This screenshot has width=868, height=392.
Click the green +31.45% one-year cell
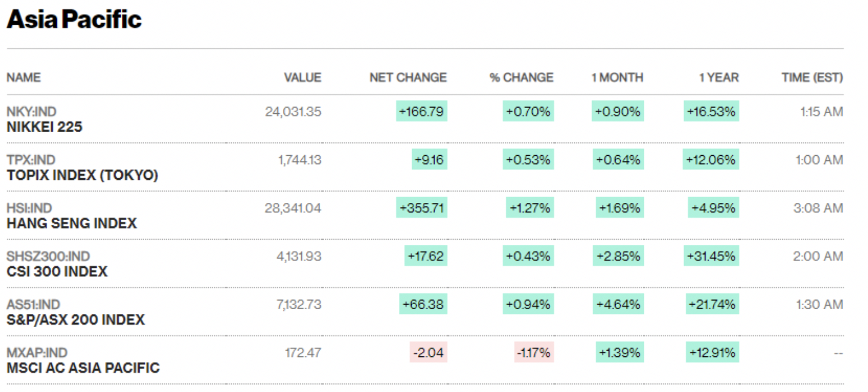point(712,256)
